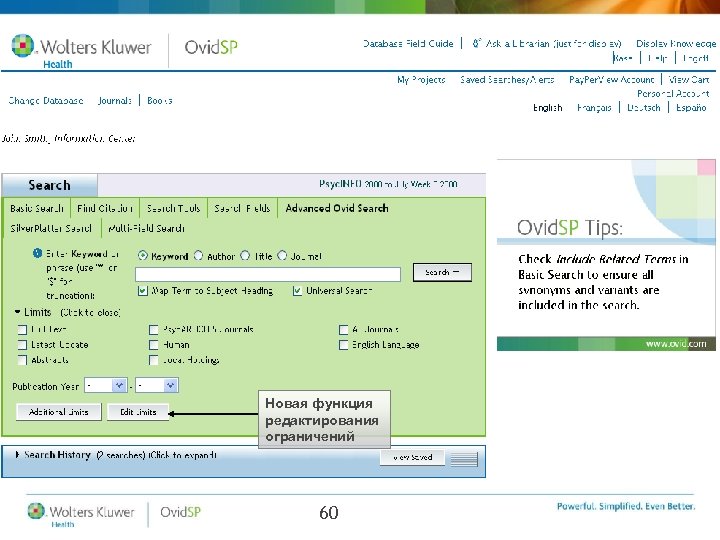Screen dimensions: 720x540
Task: Open Ask a Librarian link
Action: [553, 44]
